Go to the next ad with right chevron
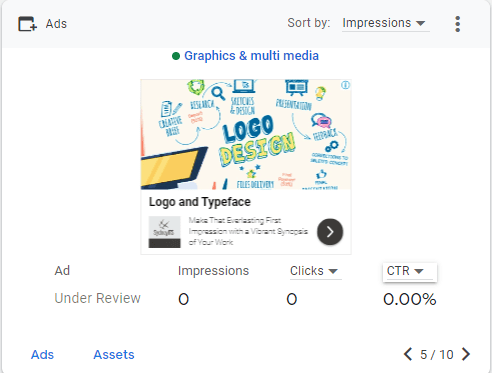The width and height of the screenshot is (492, 373). (x=466, y=354)
